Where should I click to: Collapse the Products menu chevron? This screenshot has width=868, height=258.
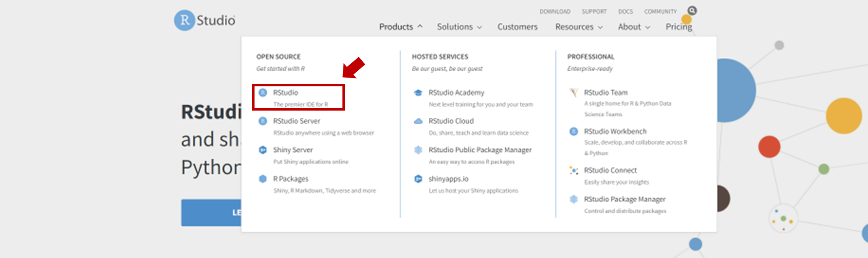click(420, 26)
